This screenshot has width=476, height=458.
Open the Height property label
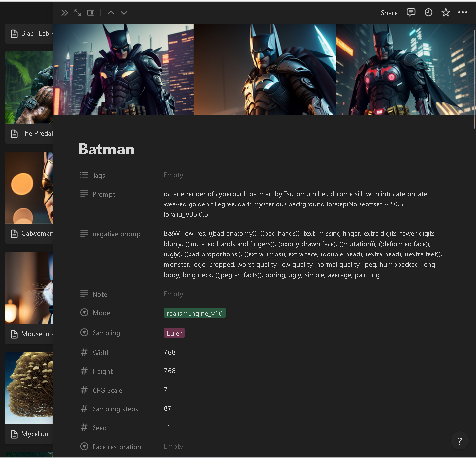102,371
